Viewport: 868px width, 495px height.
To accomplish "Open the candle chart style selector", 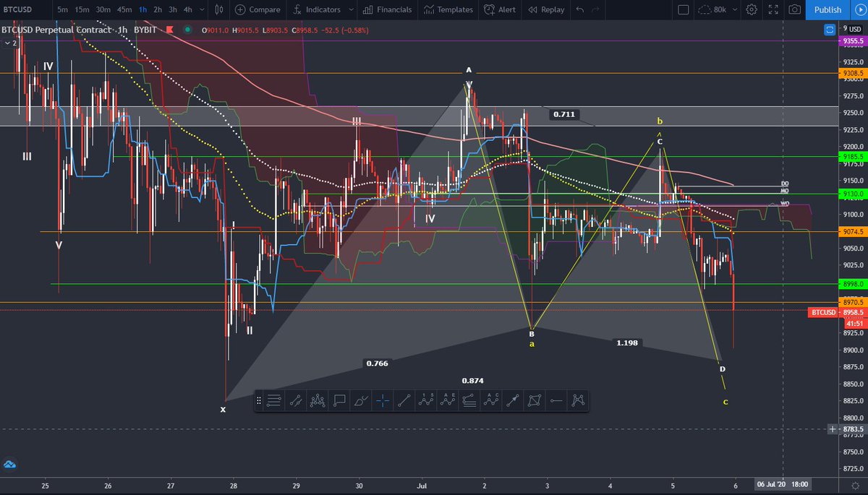I will (x=219, y=9).
